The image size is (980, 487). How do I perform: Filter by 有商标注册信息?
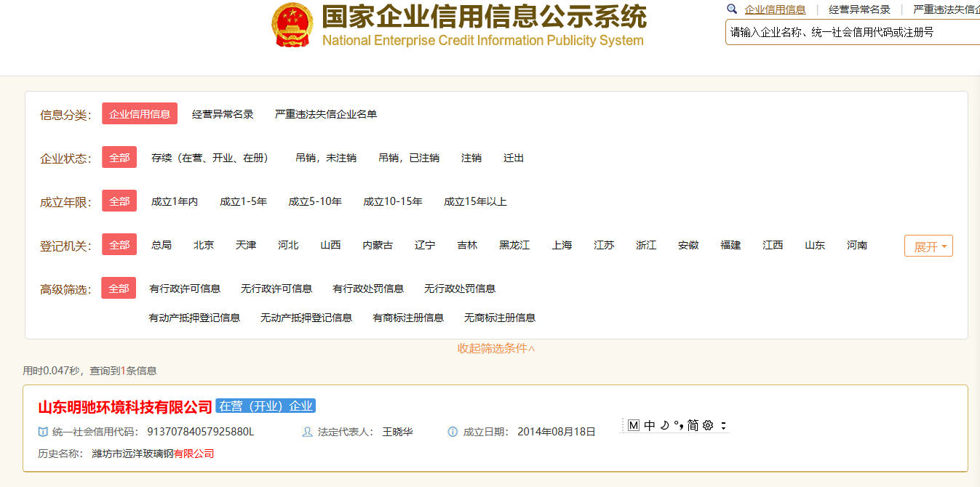[x=408, y=318]
